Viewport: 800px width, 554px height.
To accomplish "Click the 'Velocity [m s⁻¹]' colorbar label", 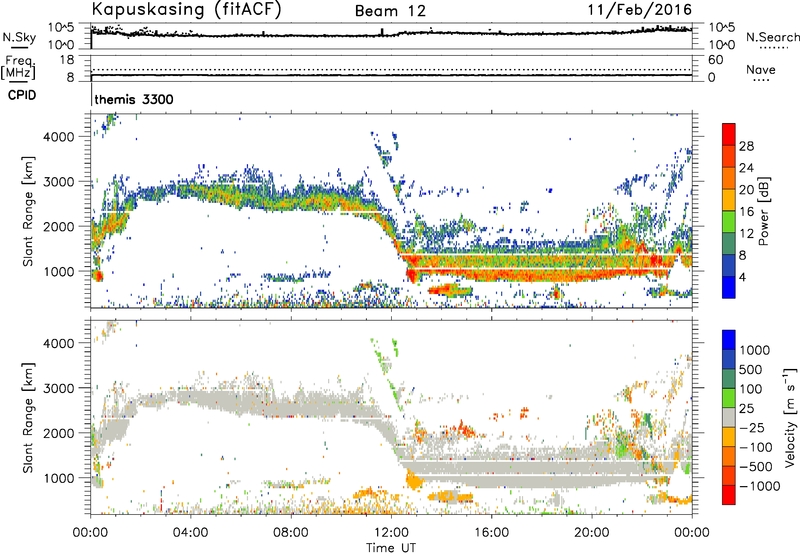I will click(790, 417).
